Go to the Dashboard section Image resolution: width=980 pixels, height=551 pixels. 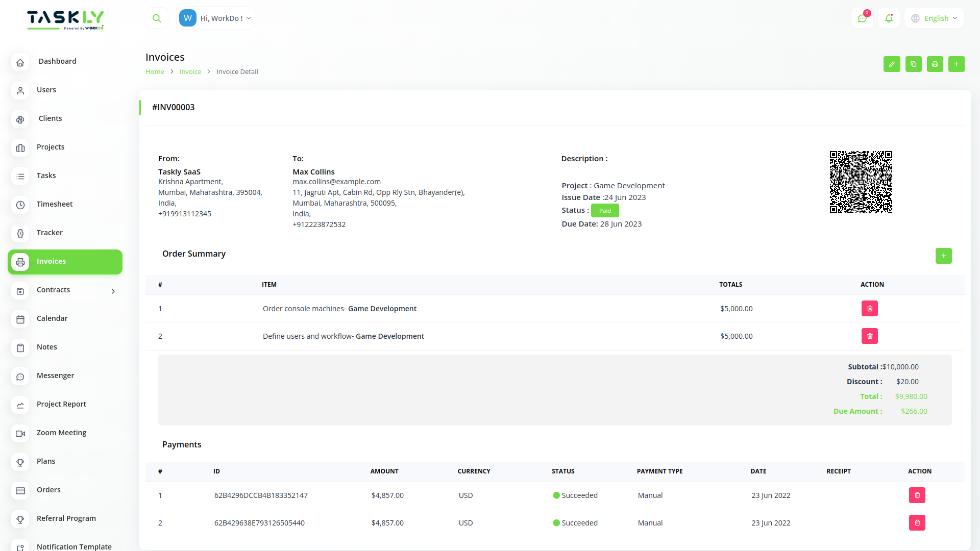57,61
